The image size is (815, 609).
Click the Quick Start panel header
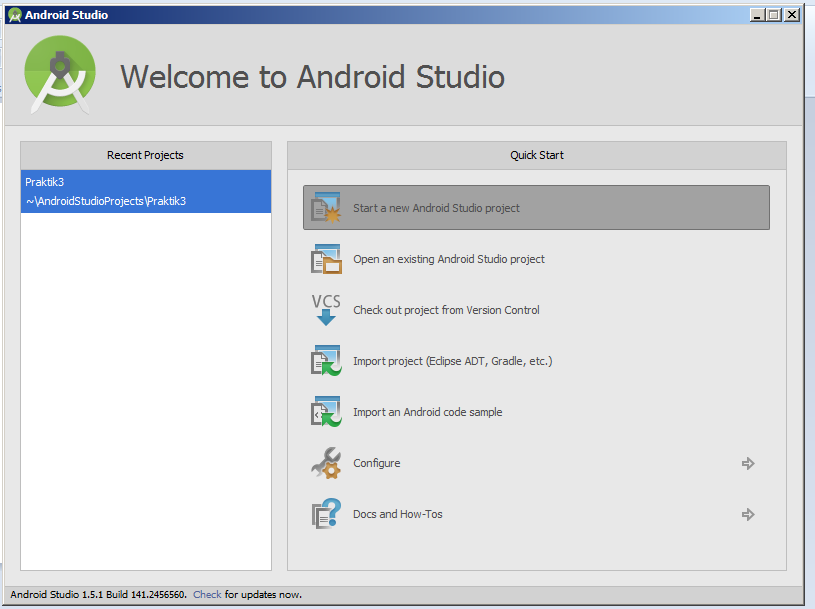pyautogui.click(x=536, y=155)
